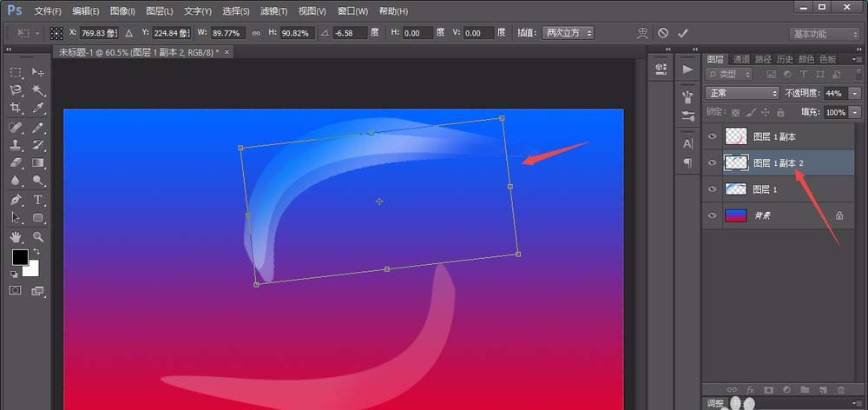This screenshot has width=868, height=410.
Task: Switch to the 通道 tab
Action: [x=741, y=59]
